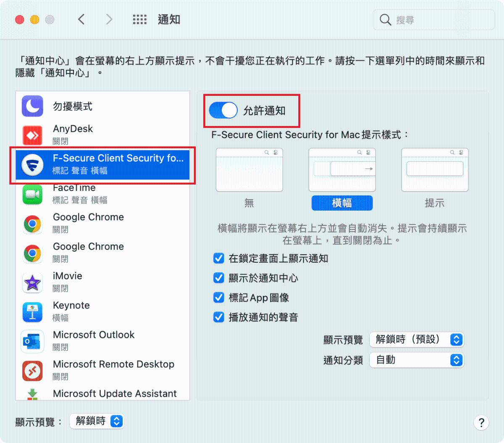
Task: Open help with the question mark button
Action: point(481,422)
